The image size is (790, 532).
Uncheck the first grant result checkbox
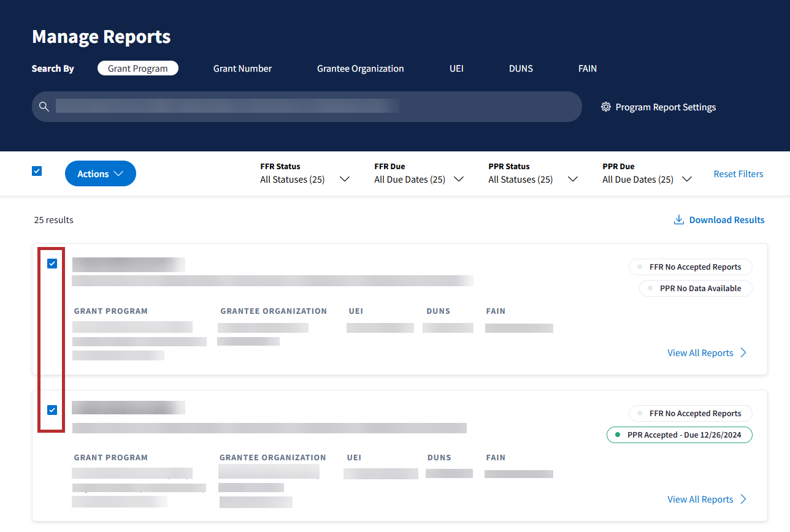52,264
